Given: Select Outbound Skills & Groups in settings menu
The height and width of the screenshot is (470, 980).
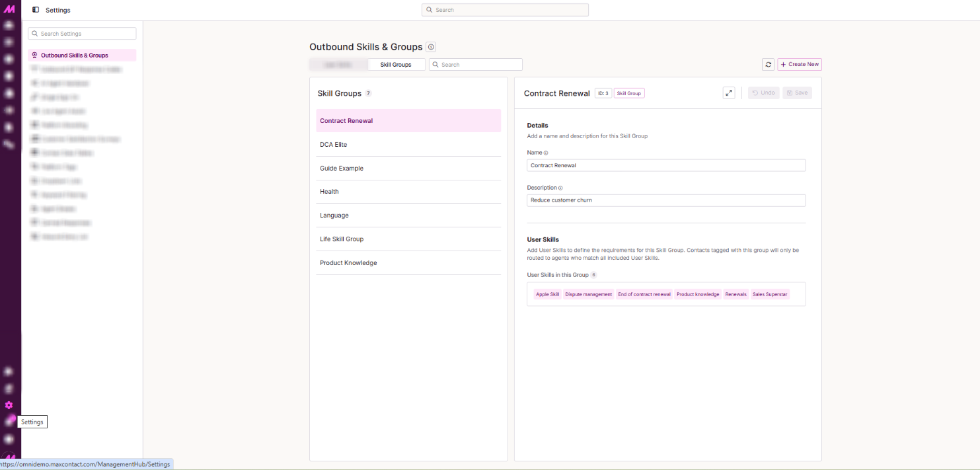Looking at the screenshot, I should pyautogui.click(x=82, y=56).
